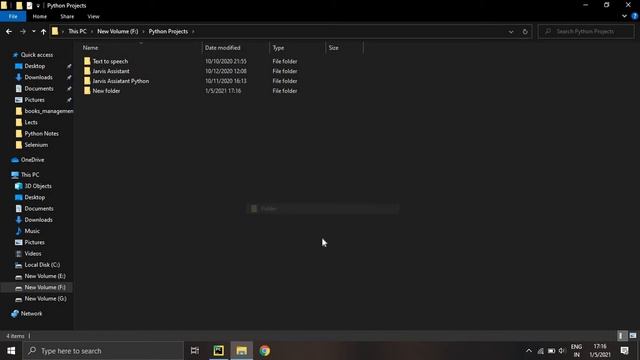The width and height of the screenshot is (640, 360).
Task: Open Selenium folder in sidebar
Action: 36,145
